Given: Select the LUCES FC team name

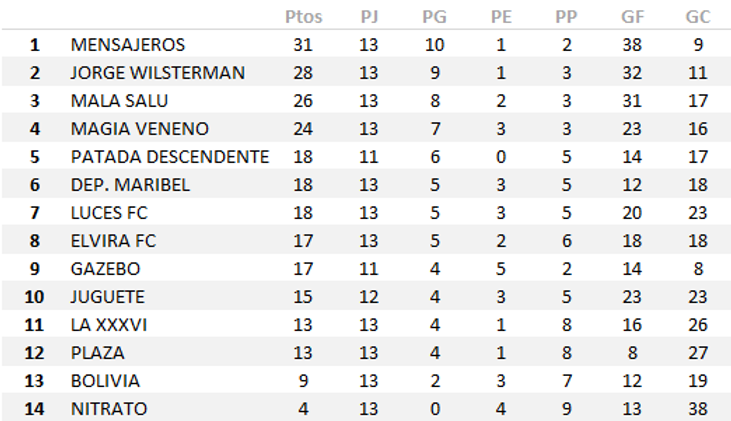Looking at the screenshot, I should pyautogui.click(x=110, y=213).
